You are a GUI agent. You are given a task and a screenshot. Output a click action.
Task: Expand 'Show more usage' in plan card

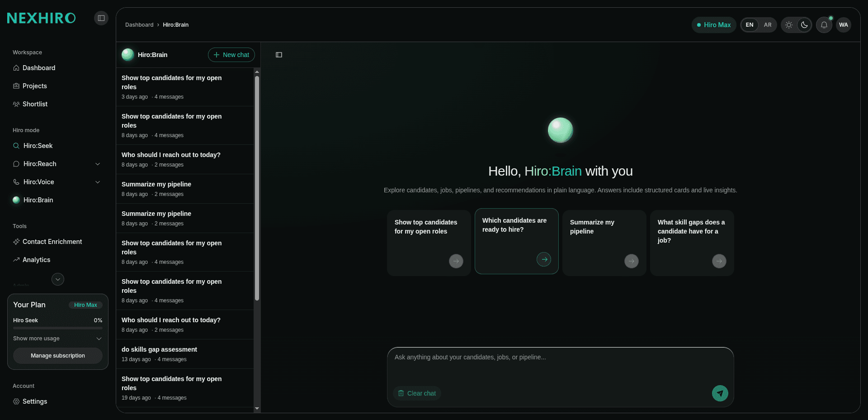pos(57,339)
